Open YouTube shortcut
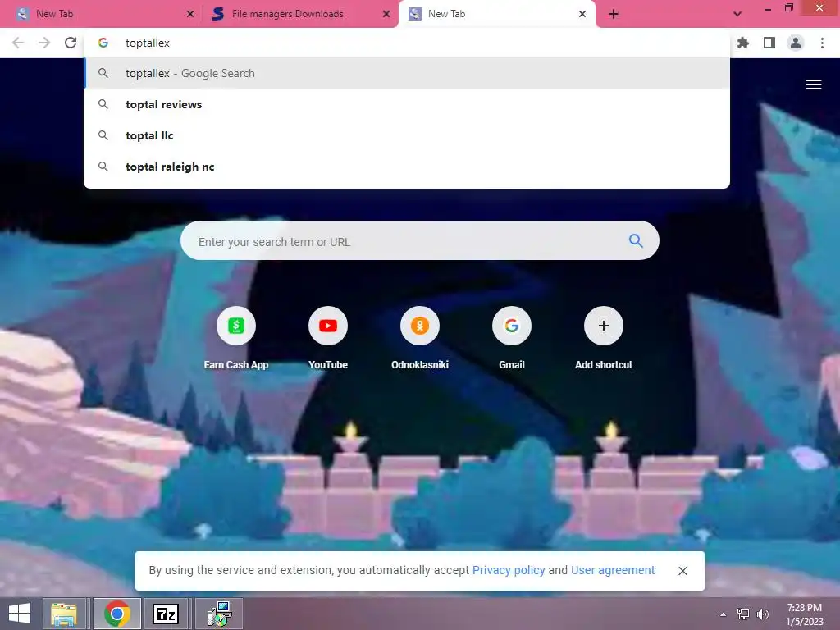This screenshot has width=840, height=630. (x=328, y=326)
